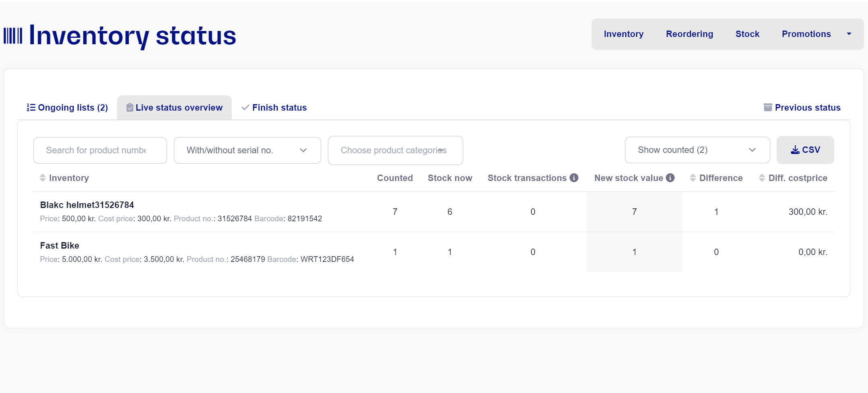Select Live status overview tab
868x393 pixels.
click(174, 107)
